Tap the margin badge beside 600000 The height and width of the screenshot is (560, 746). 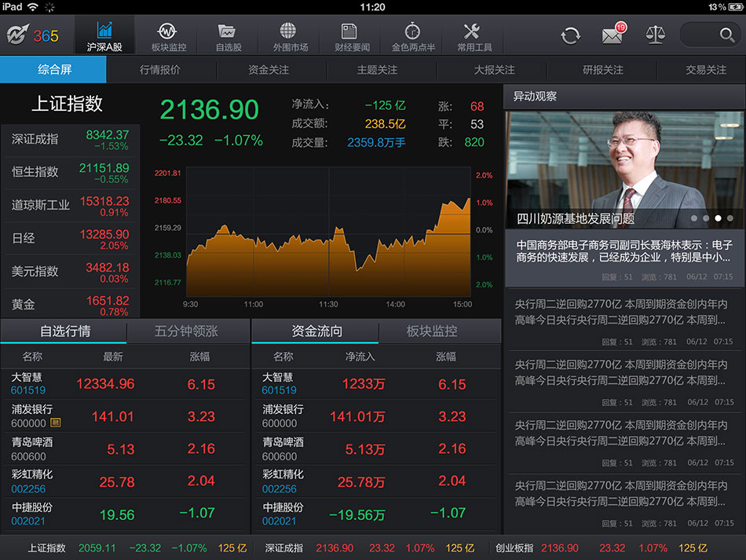click(55, 423)
